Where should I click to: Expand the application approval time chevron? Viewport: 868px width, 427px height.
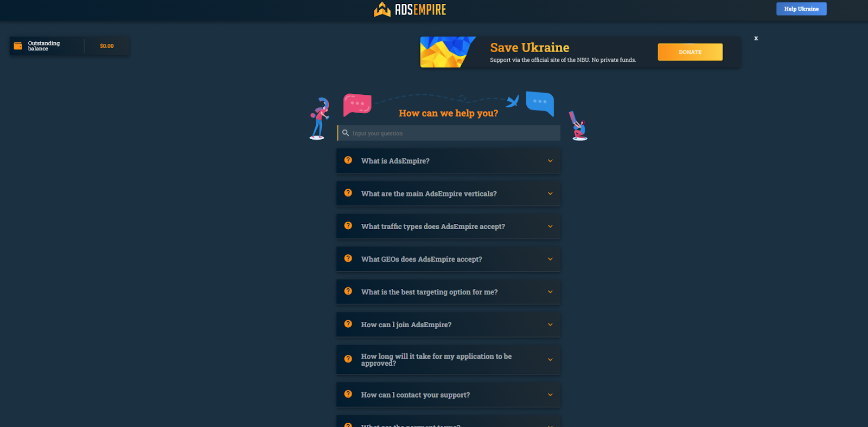click(x=550, y=359)
